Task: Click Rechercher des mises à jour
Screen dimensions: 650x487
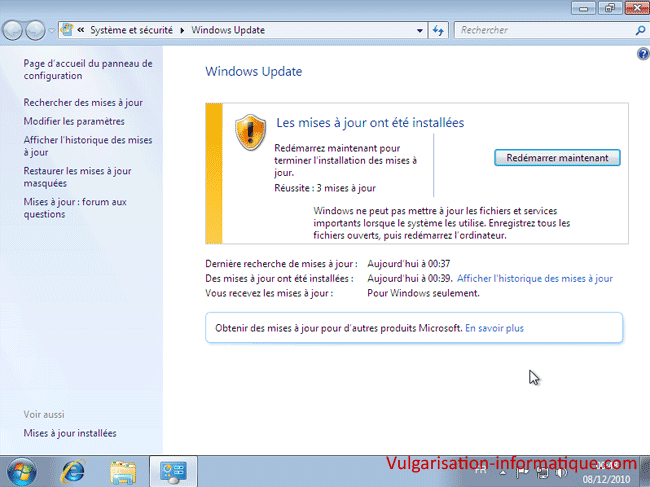Action: (x=83, y=102)
